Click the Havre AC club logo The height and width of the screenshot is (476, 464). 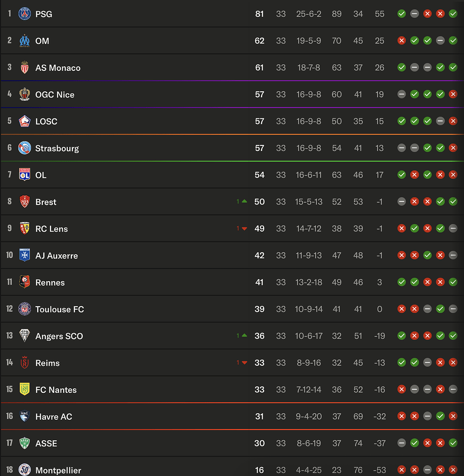tap(24, 416)
